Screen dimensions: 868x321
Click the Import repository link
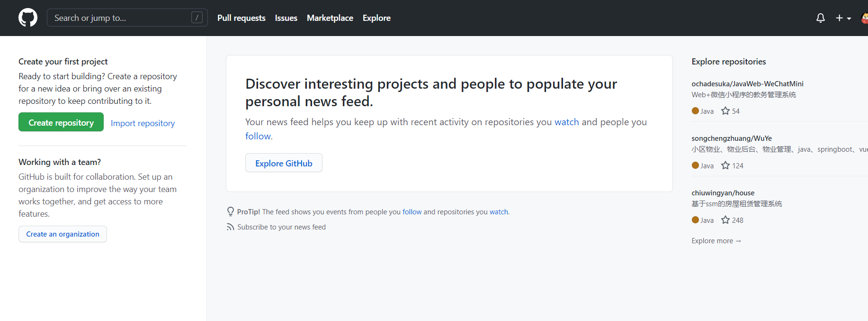[x=143, y=123]
